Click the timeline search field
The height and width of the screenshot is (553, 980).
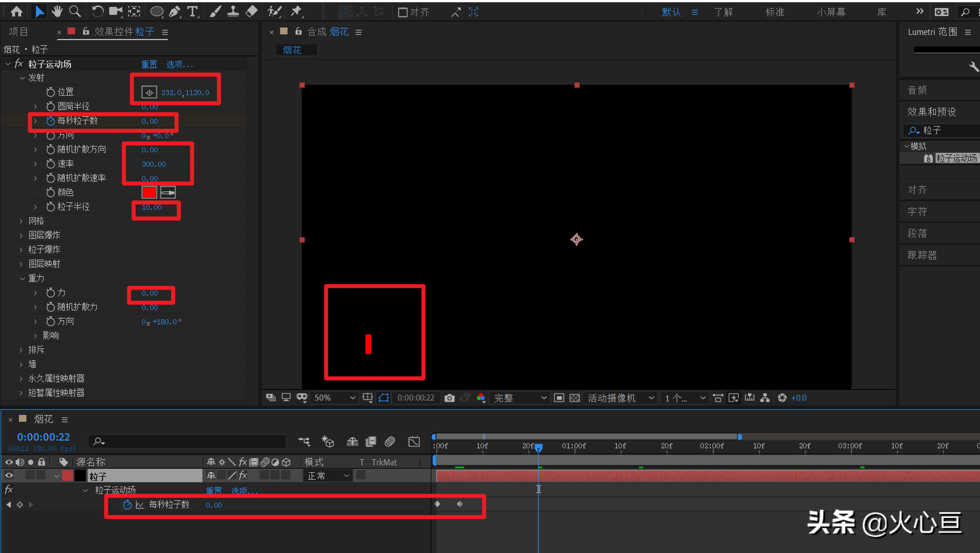coord(187,441)
